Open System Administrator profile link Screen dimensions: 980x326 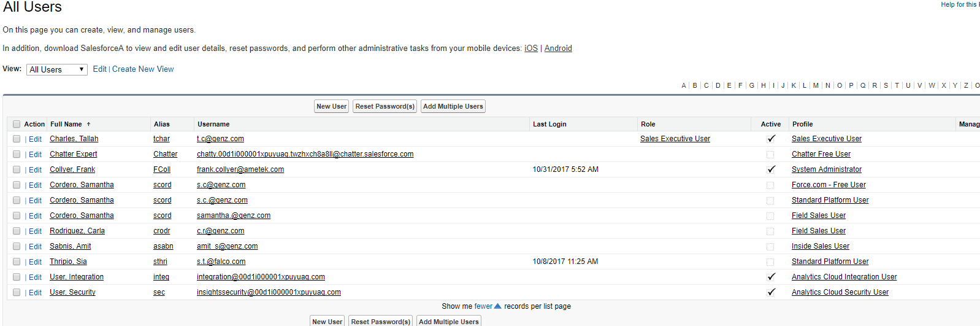pos(826,169)
